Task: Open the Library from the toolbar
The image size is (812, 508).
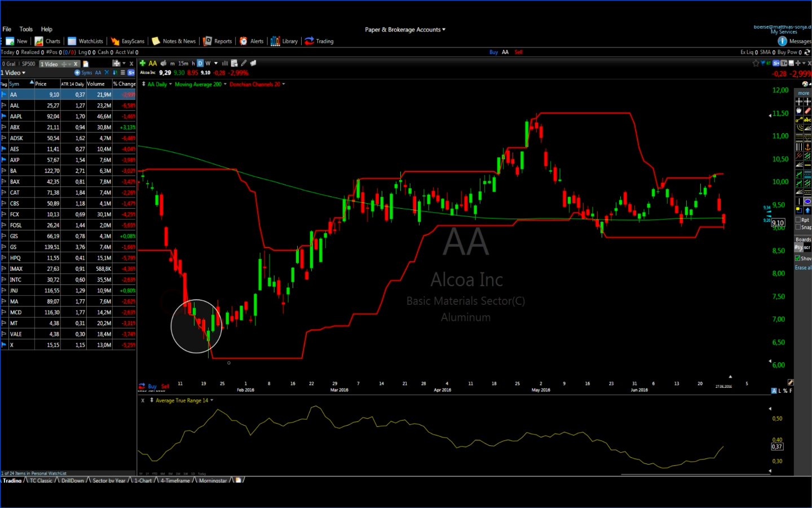Action: pyautogui.click(x=284, y=41)
